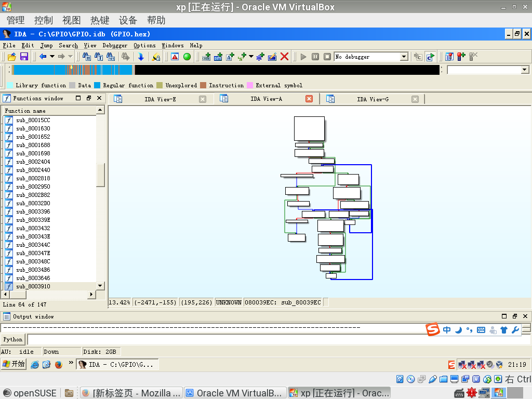Open the VirtualBox 视图 menu
The width and height of the screenshot is (532, 399).
pos(72,20)
